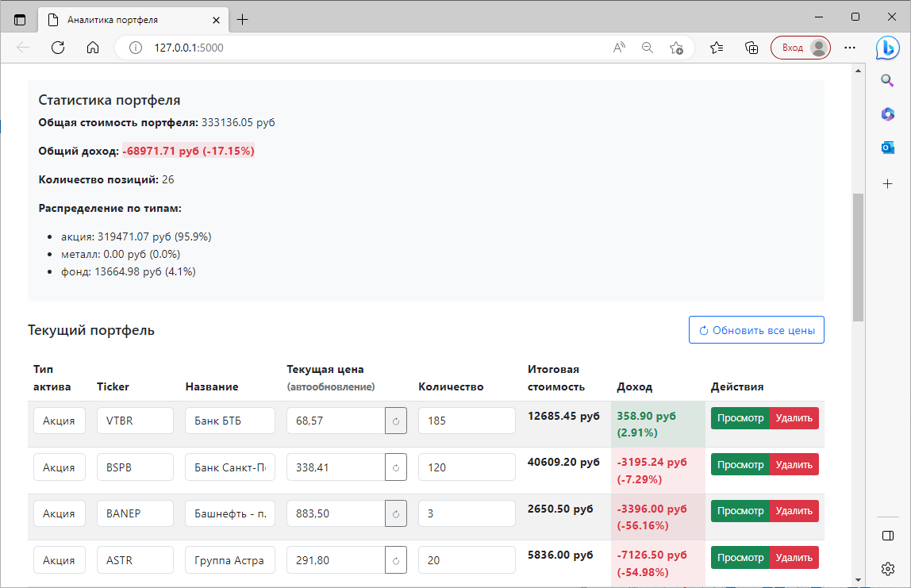Open the Collections panel

click(751, 48)
